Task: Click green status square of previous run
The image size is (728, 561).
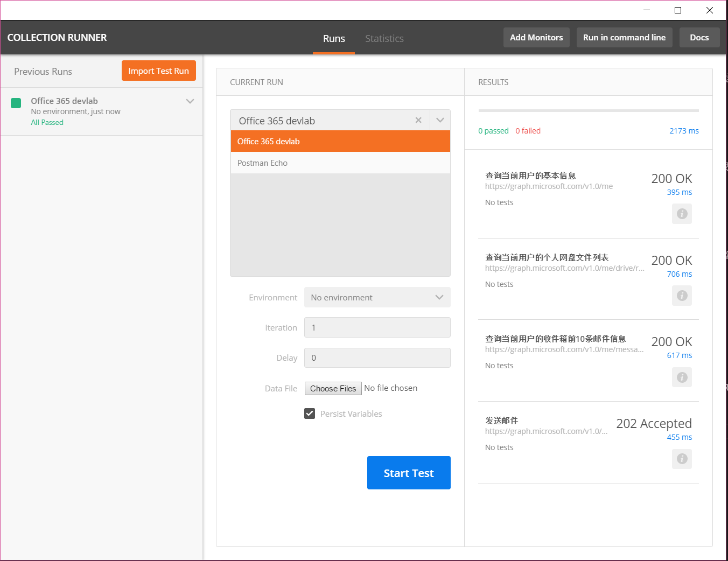Action: point(16,103)
